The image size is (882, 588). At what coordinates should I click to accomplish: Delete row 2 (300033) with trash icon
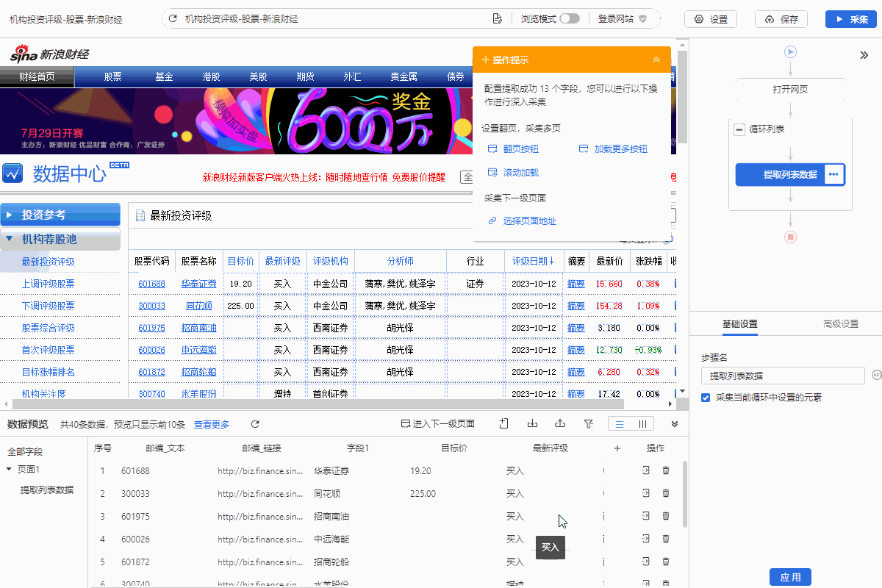[666, 493]
